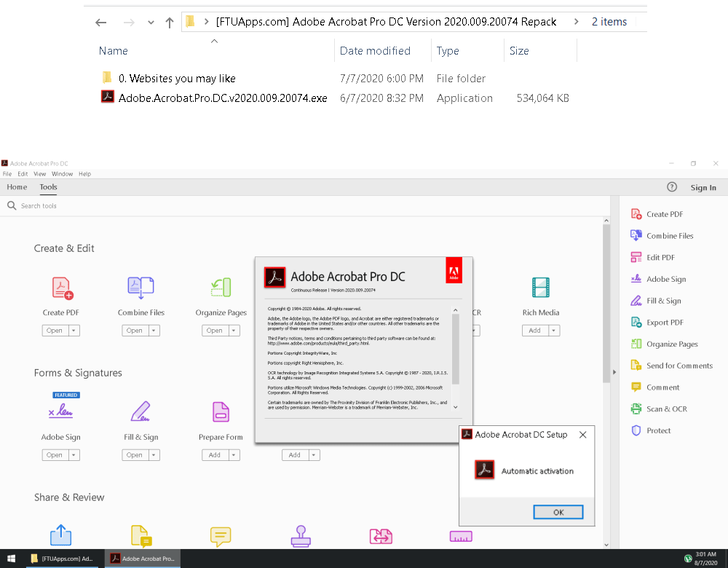Viewport: 728px width, 568px height.
Task: Open Organize Pages from the right sidebar
Action: pyautogui.click(x=665, y=344)
